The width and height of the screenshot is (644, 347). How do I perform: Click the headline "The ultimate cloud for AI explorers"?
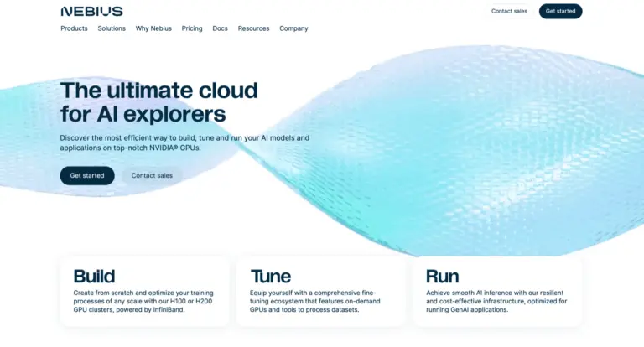coord(159,102)
